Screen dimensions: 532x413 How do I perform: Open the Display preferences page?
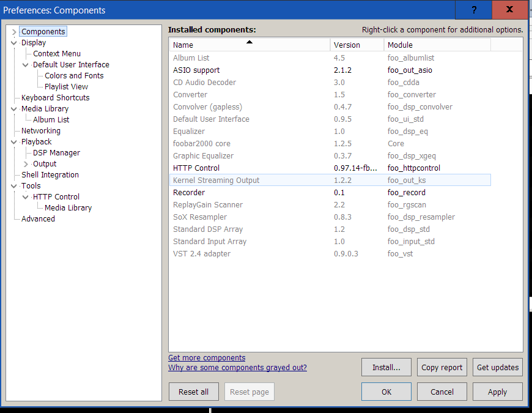[x=34, y=43]
